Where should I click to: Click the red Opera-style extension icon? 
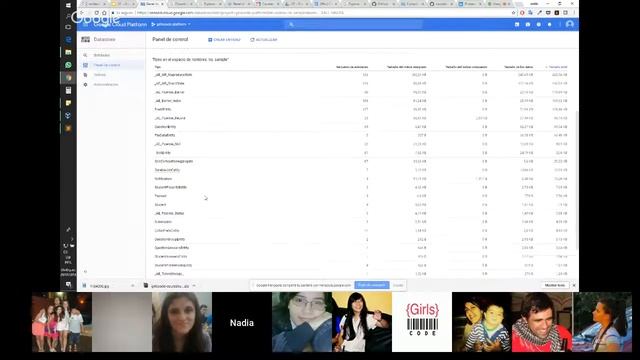(522, 13)
